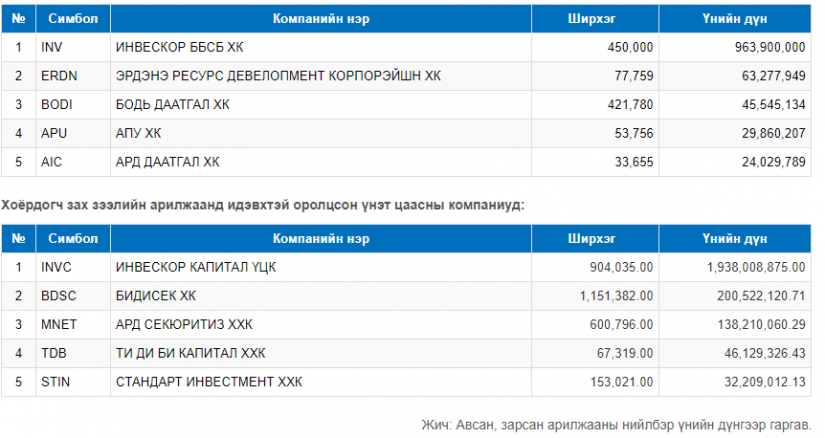Select АРД ДААТГАЛ ХК row name

point(167,162)
